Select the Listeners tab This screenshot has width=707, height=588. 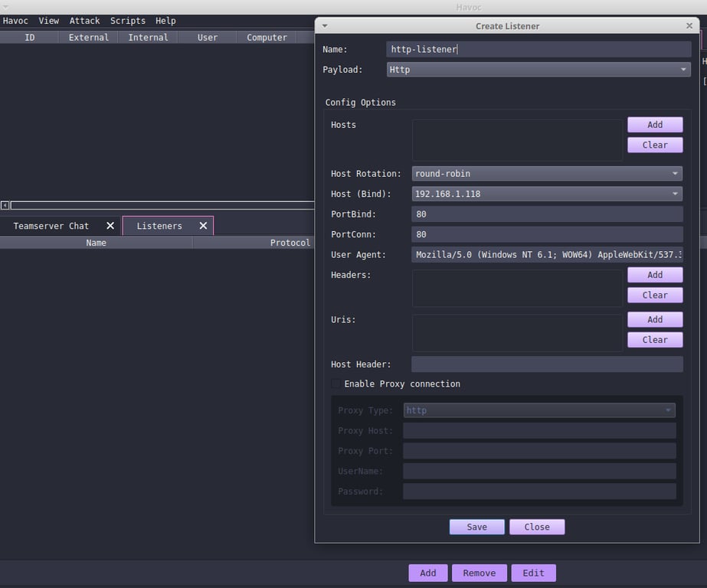click(159, 225)
